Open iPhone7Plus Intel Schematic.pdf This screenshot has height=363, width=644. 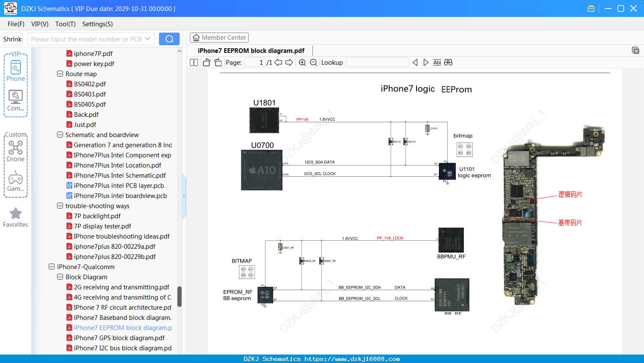[120, 175]
